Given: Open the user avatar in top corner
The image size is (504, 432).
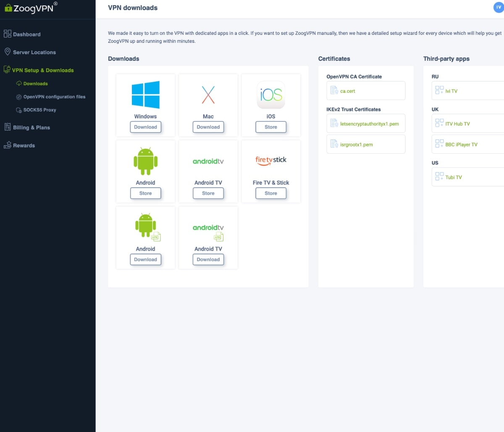Looking at the screenshot, I should tap(499, 7).
